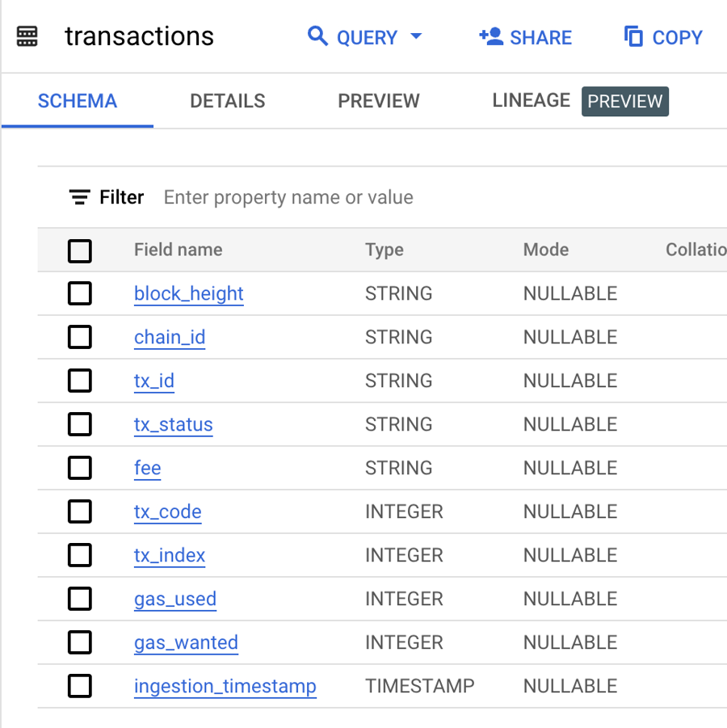Click the QUERY magnifier icon
727x728 pixels.
[x=318, y=36]
